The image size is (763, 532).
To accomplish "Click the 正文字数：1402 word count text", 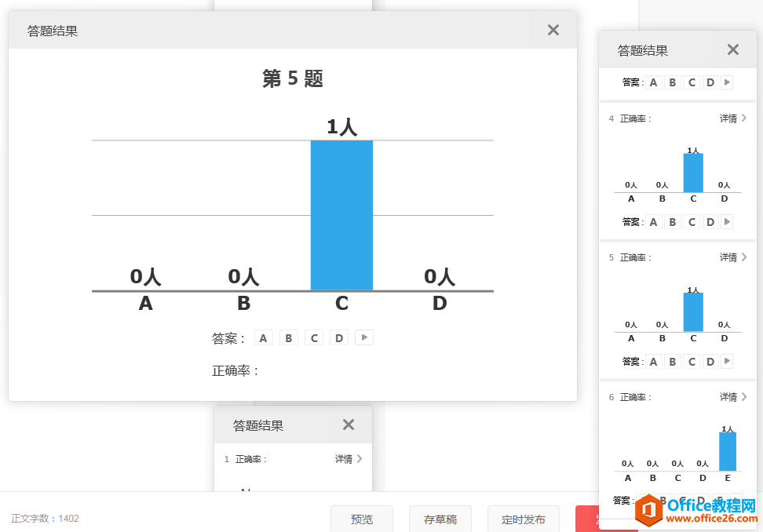I will pyautogui.click(x=45, y=519).
